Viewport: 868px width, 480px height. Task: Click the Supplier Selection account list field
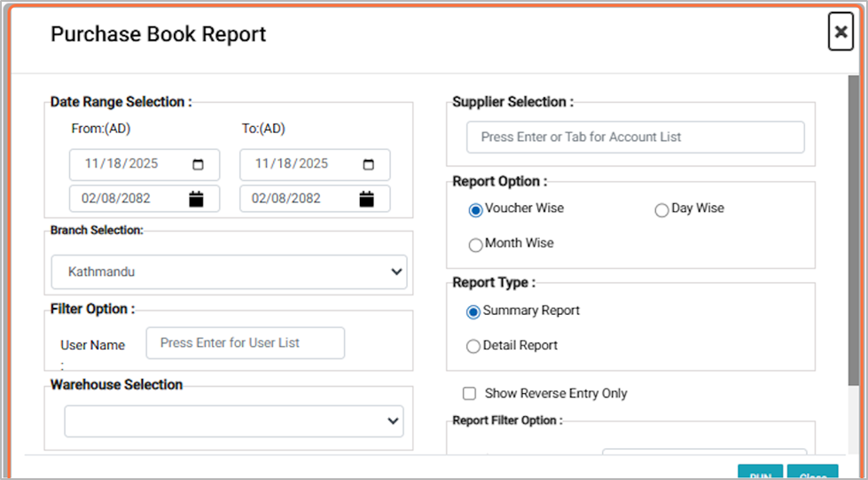coord(635,138)
